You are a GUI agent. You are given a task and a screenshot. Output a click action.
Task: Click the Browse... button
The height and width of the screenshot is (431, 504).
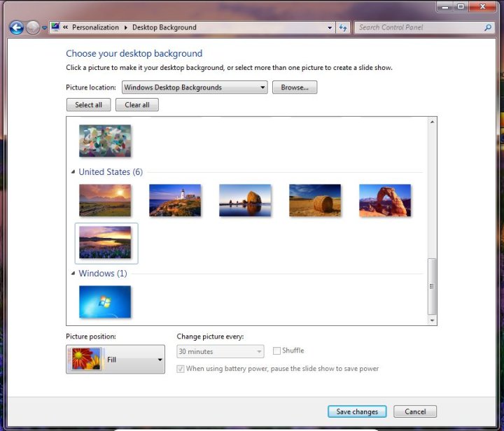coord(295,87)
